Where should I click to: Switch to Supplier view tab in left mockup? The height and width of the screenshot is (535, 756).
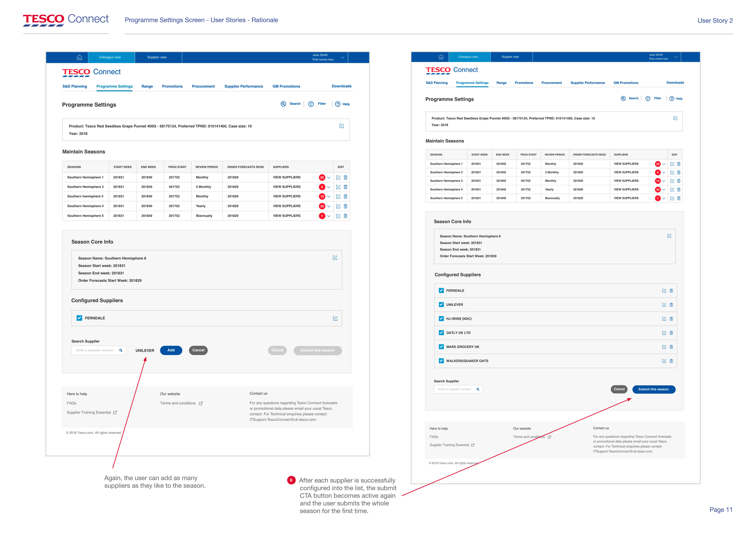coord(157,57)
